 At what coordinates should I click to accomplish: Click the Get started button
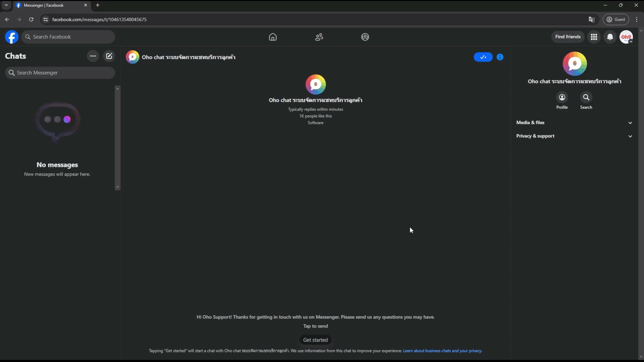click(x=315, y=340)
